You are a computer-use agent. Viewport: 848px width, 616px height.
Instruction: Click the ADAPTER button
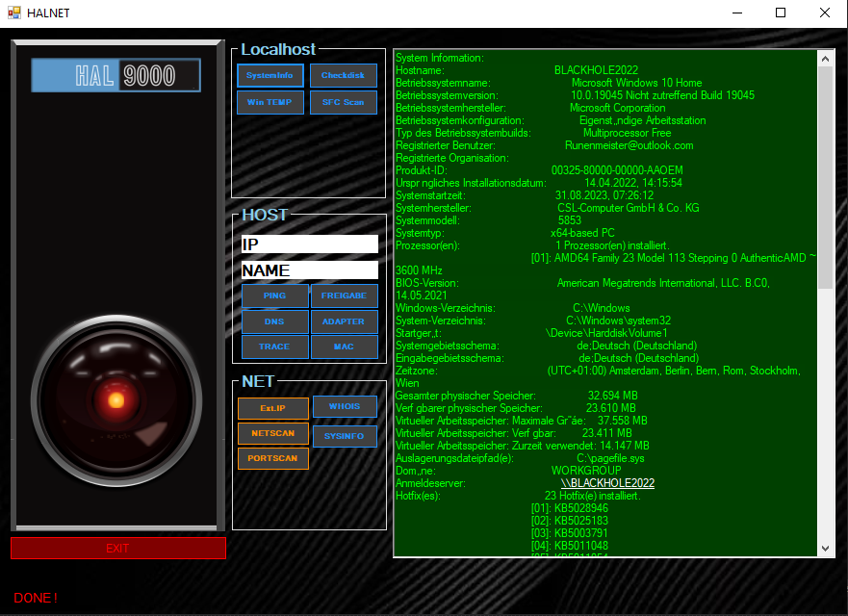344,321
